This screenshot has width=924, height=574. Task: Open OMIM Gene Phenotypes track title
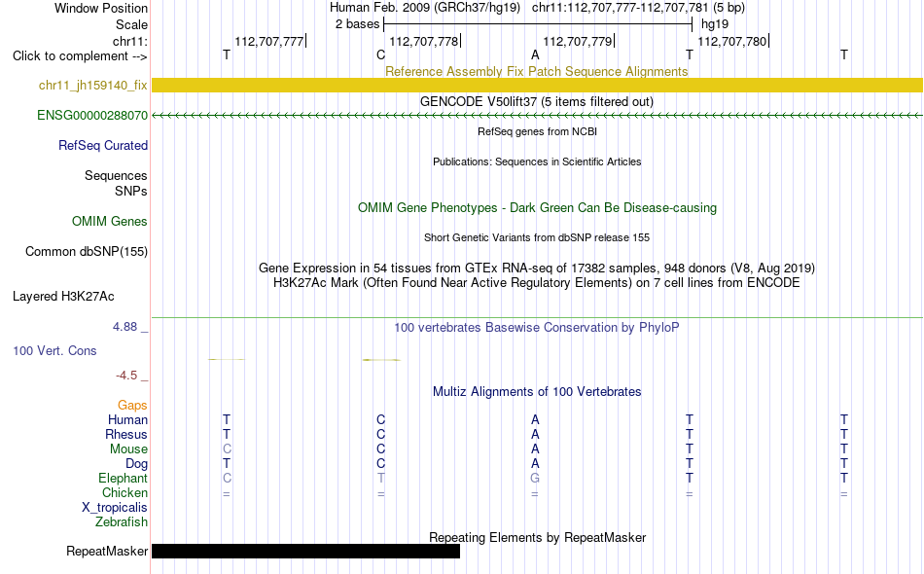(537, 208)
